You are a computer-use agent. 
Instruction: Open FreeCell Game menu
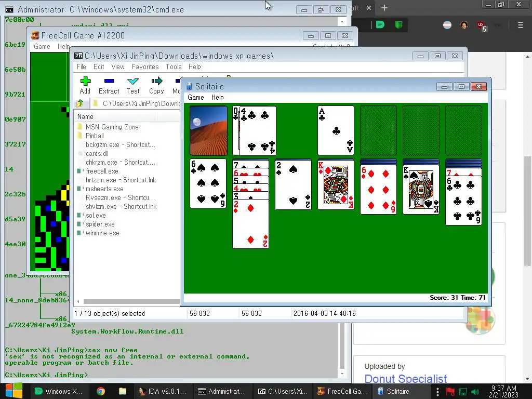click(42, 46)
